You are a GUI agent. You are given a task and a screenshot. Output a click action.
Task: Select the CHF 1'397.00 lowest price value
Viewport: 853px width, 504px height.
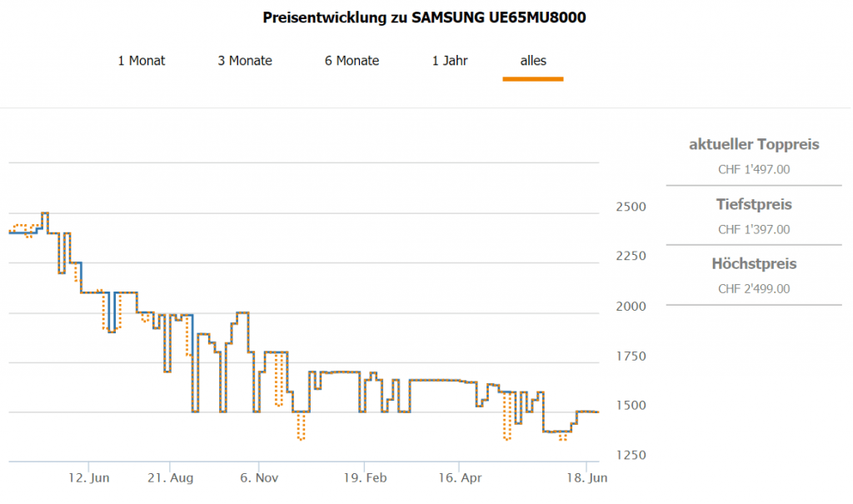point(754,230)
